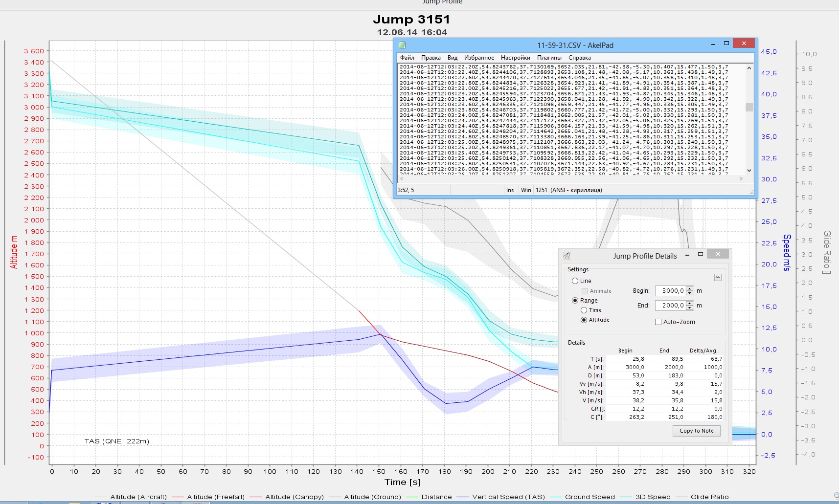Screen dimensions: 839x504
Task: Close the AkelPad window
Action: point(744,43)
